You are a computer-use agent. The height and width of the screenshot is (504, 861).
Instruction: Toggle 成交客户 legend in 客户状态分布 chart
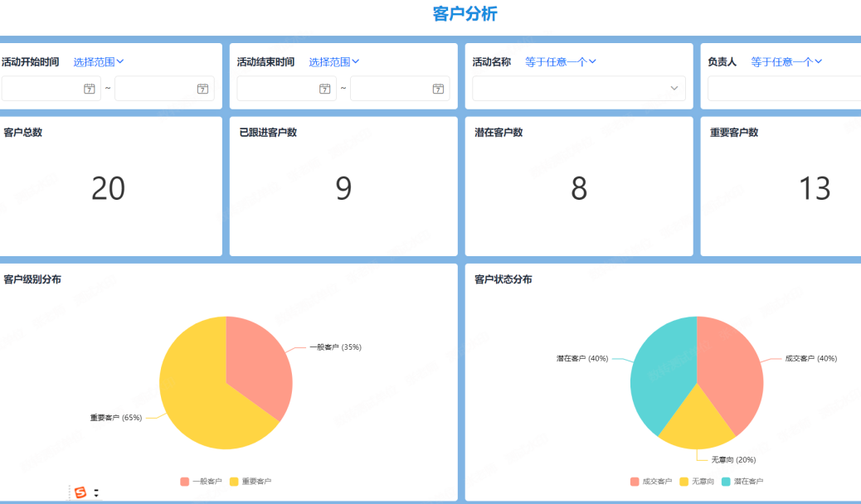pyautogui.click(x=650, y=481)
